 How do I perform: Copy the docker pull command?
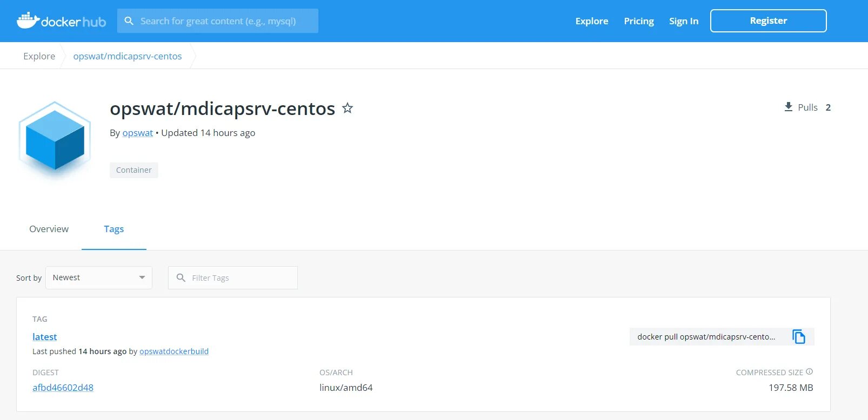pyautogui.click(x=799, y=337)
